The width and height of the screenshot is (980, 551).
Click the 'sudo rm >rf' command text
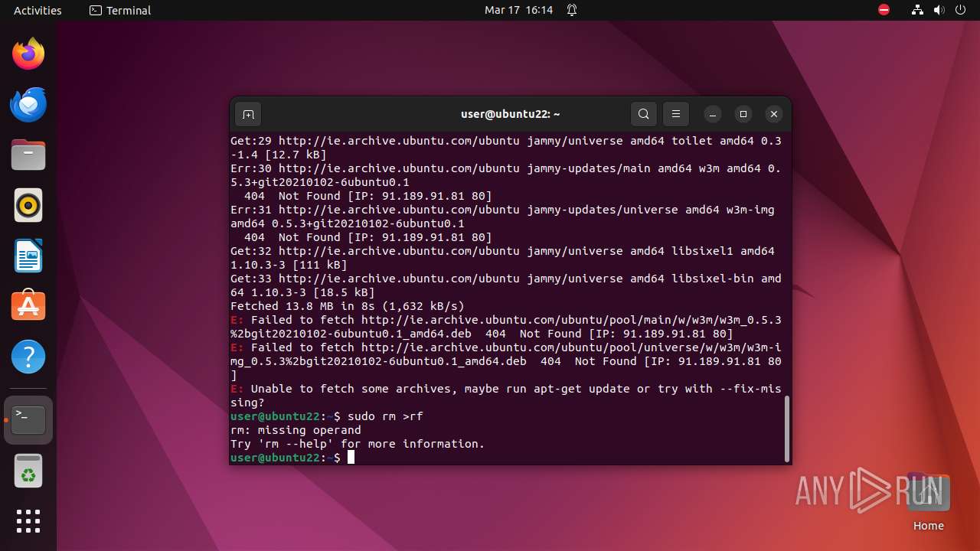click(x=385, y=416)
